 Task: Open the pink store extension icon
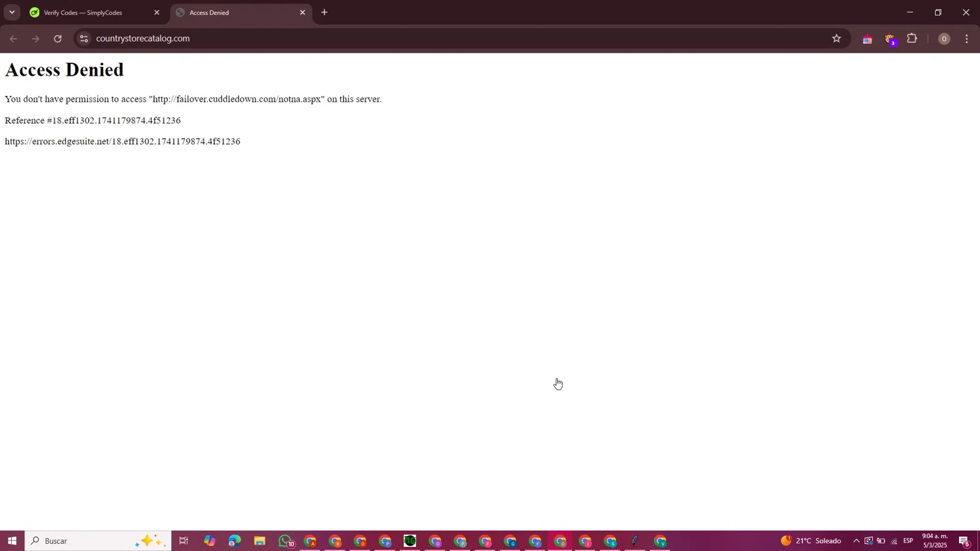867,39
